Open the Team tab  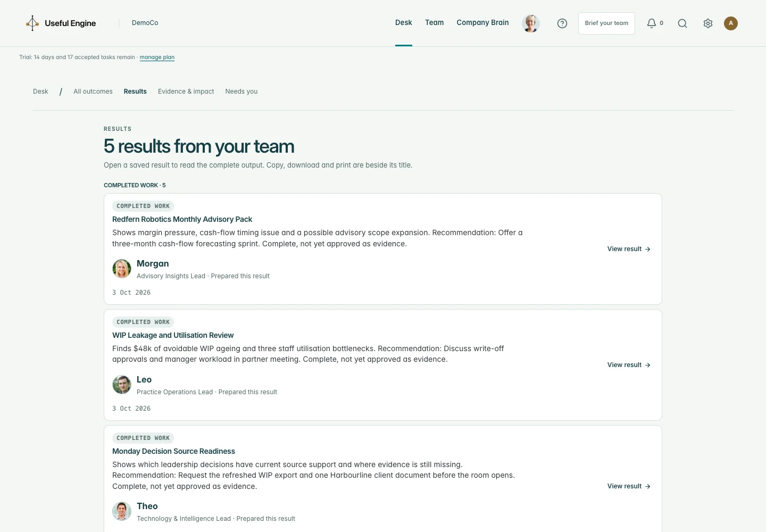pyautogui.click(x=435, y=23)
